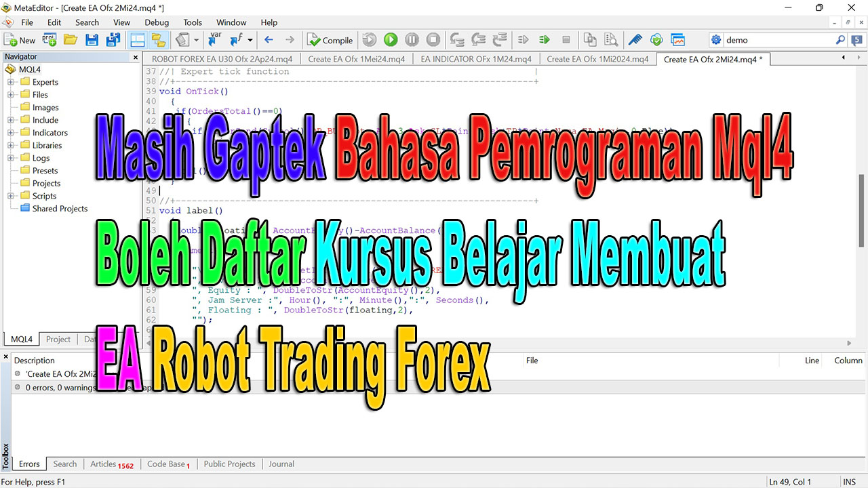Click the search box containing demo
Screen dimensions: 868x488
click(778, 40)
